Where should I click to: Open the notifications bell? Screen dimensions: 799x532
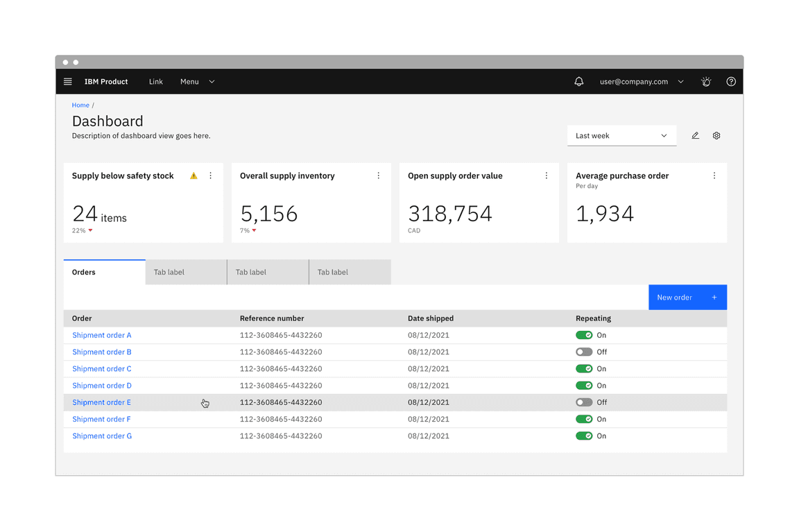579,81
